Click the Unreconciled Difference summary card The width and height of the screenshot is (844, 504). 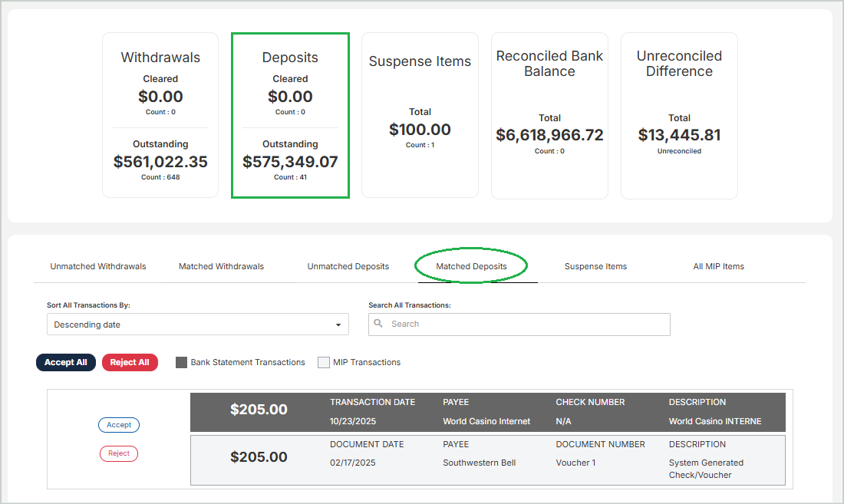679,115
